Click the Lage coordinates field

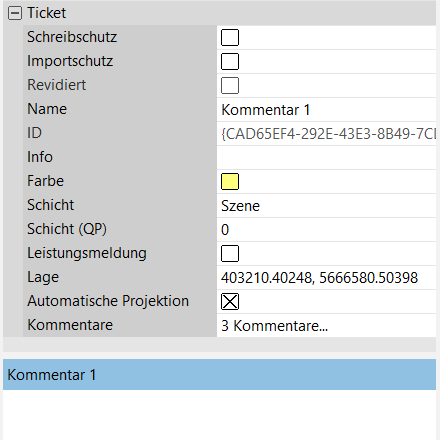point(326,278)
